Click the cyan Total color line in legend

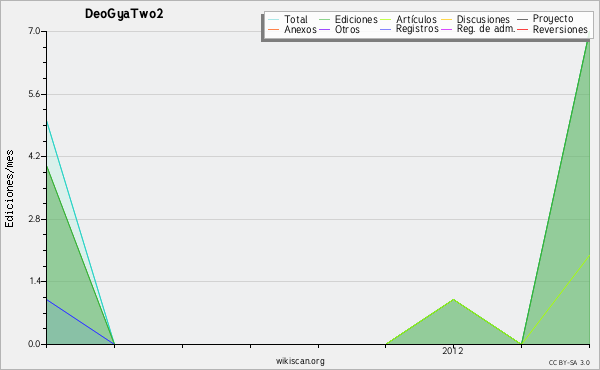pyautogui.click(x=274, y=19)
